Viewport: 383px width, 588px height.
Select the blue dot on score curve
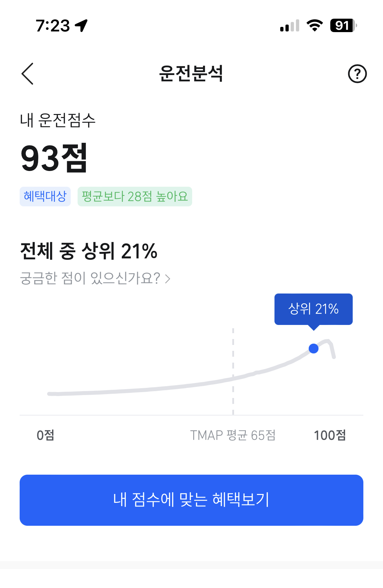tap(314, 349)
